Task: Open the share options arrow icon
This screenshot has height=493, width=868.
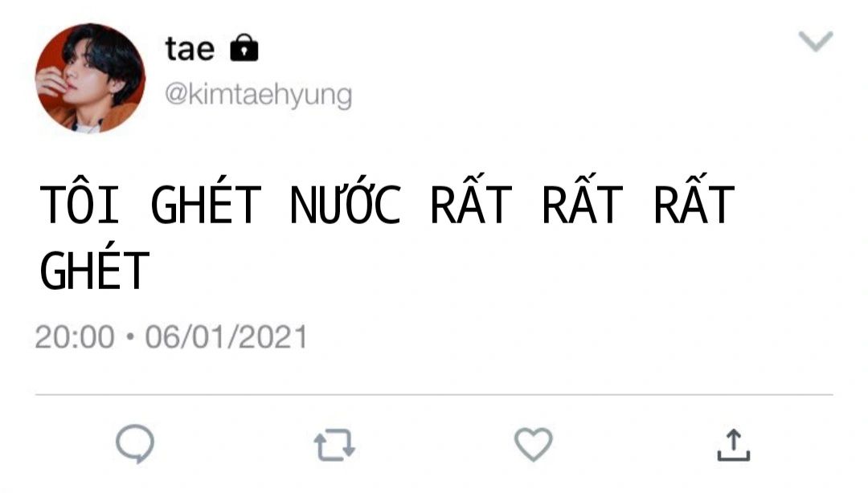Action: pyautogui.click(x=734, y=445)
